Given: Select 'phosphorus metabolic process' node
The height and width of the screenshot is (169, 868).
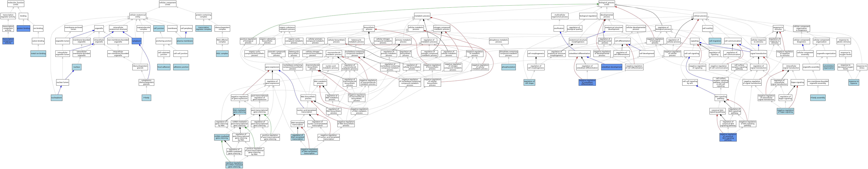Looking at the screenshot, I should pos(499,41).
